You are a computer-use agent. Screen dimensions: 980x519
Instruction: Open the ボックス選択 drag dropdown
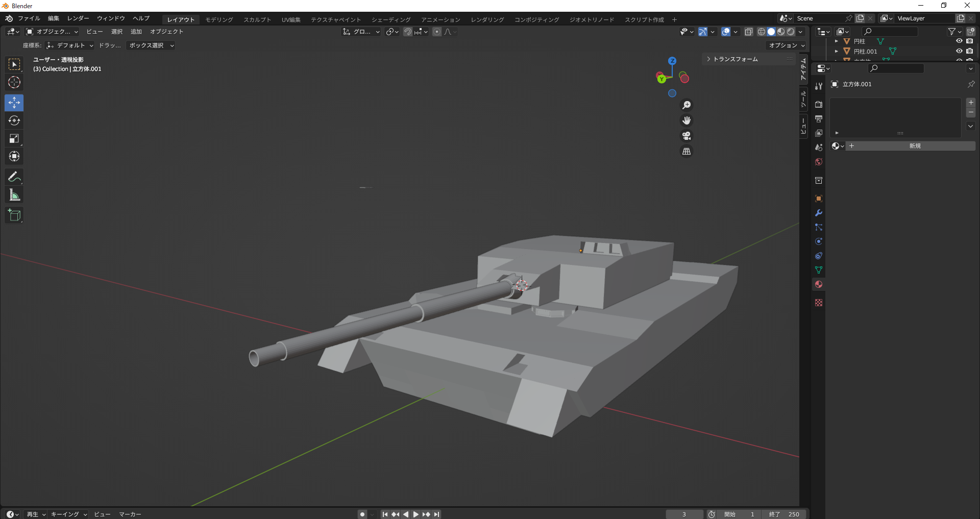(151, 45)
